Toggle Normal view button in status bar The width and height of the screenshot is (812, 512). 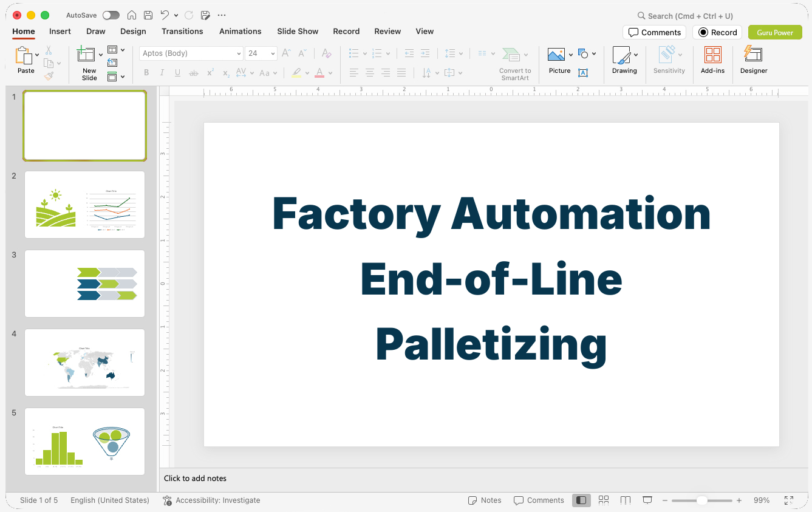point(582,500)
